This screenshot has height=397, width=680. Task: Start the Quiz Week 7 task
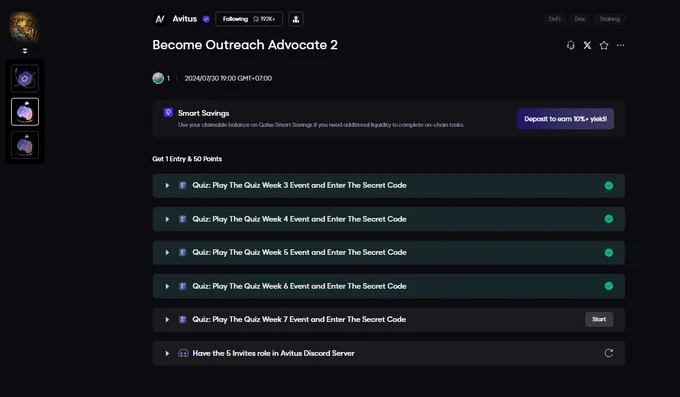pos(599,319)
